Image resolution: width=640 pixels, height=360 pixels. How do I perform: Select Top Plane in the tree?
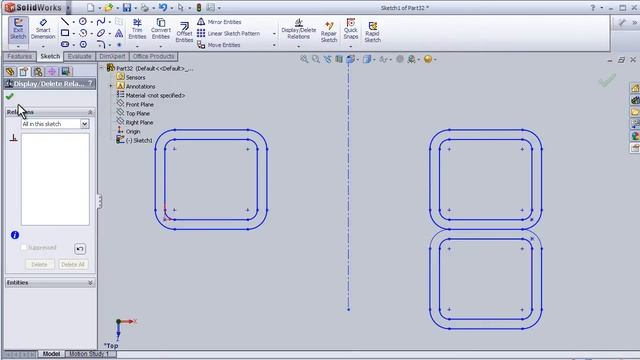138,113
